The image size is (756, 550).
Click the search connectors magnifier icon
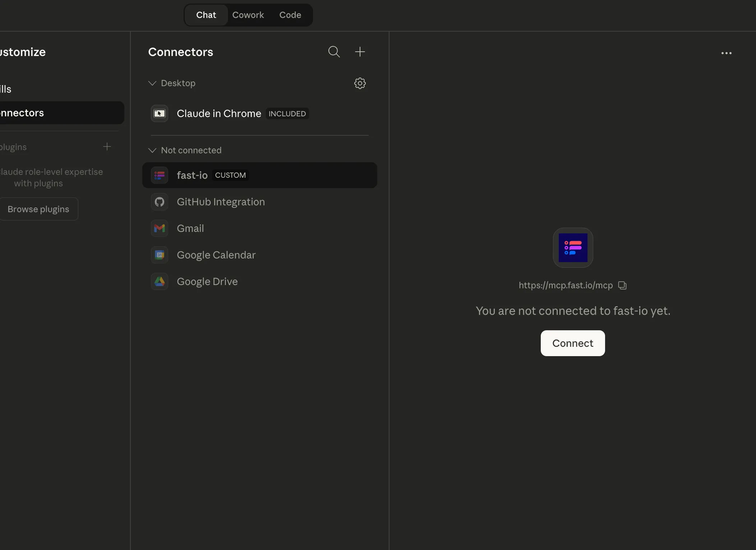click(333, 52)
